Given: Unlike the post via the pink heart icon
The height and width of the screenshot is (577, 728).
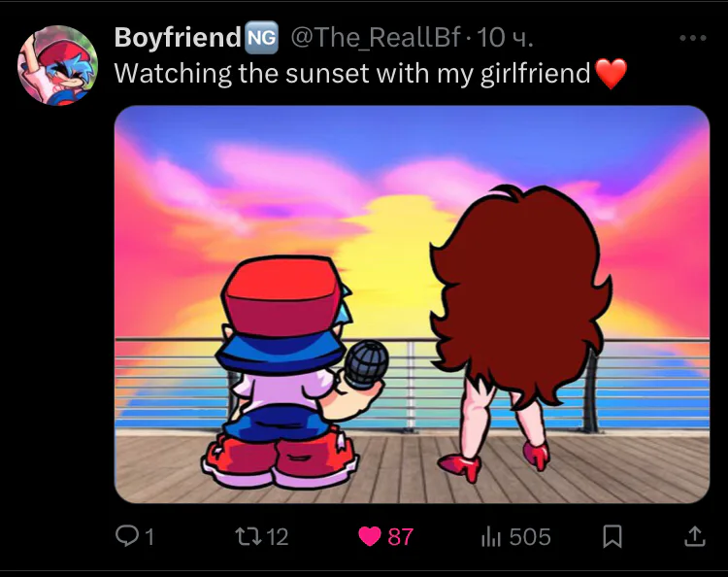Looking at the screenshot, I should pos(370,536).
